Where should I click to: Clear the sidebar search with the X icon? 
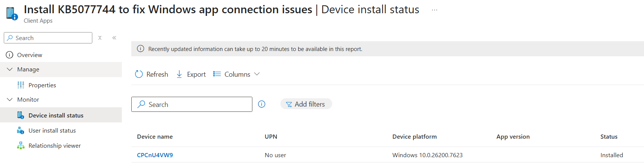pos(100,38)
